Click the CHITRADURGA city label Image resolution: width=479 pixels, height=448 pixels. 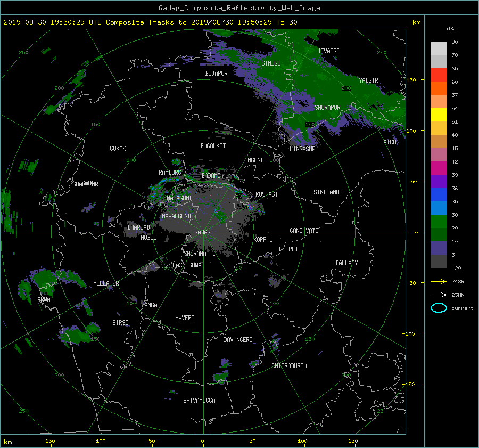tap(289, 366)
